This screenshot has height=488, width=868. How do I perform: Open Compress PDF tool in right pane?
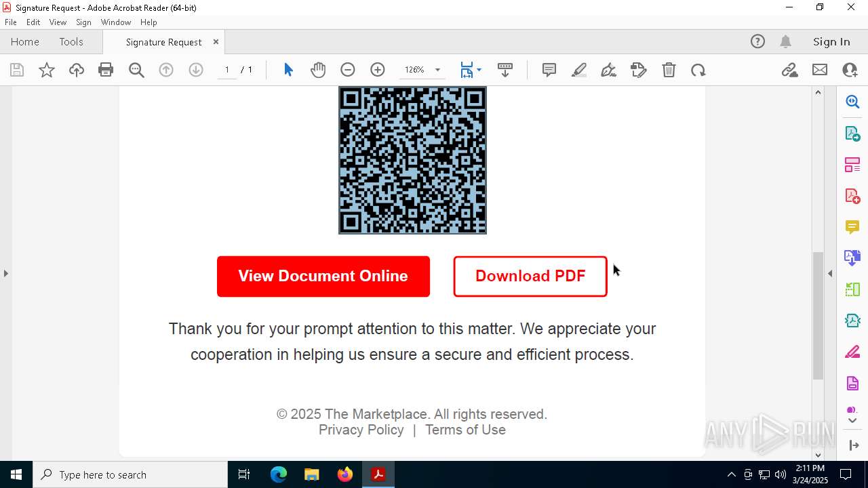(x=852, y=321)
